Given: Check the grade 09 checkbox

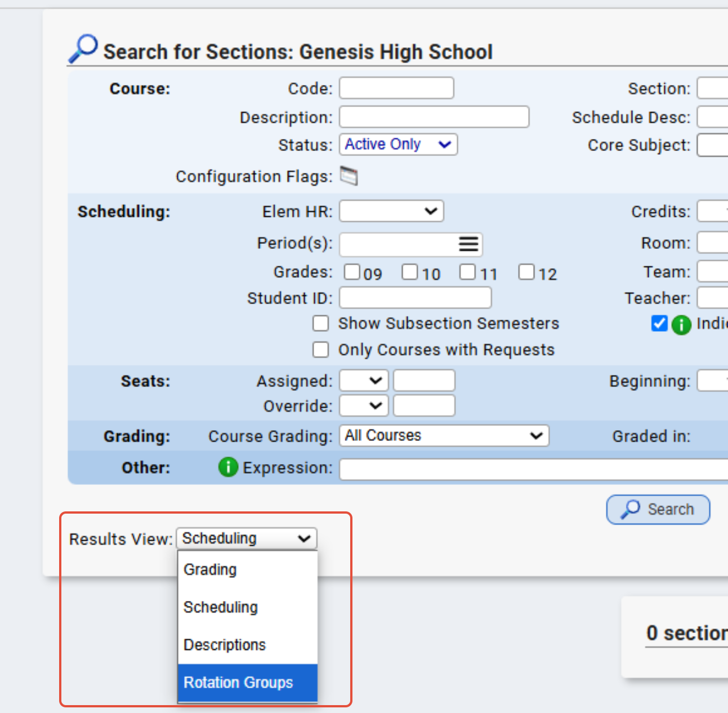Looking at the screenshot, I should (352, 272).
